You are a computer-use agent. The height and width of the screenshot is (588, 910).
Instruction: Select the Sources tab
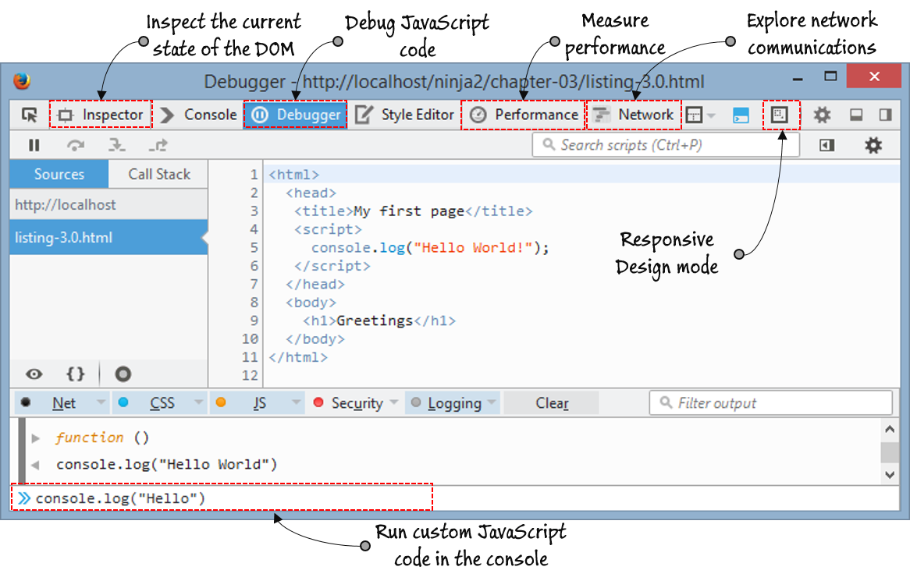(59, 174)
